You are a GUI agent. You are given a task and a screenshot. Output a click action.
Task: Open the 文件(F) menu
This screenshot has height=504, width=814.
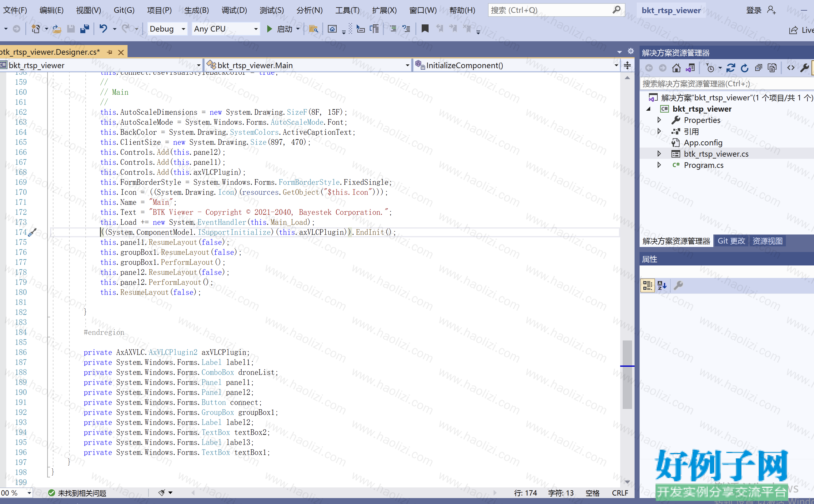pos(15,10)
